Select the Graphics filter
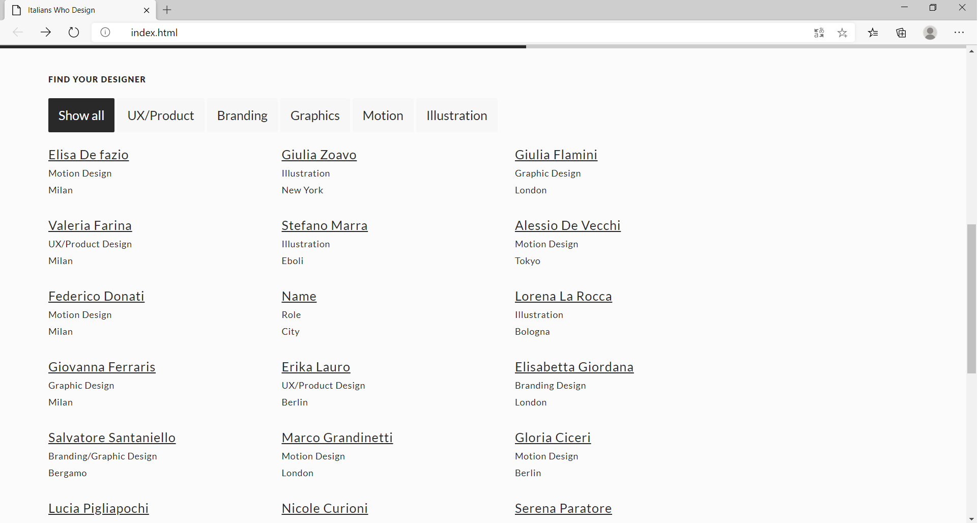Image resolution: width=980 pixels, height=523 pixels. tap(315, 115)
